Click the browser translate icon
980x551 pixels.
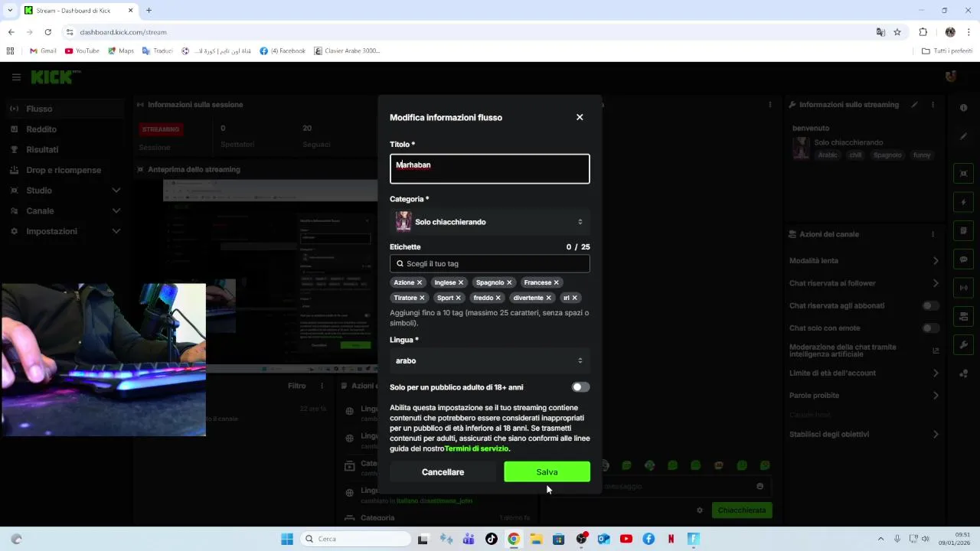click(880, 32)
